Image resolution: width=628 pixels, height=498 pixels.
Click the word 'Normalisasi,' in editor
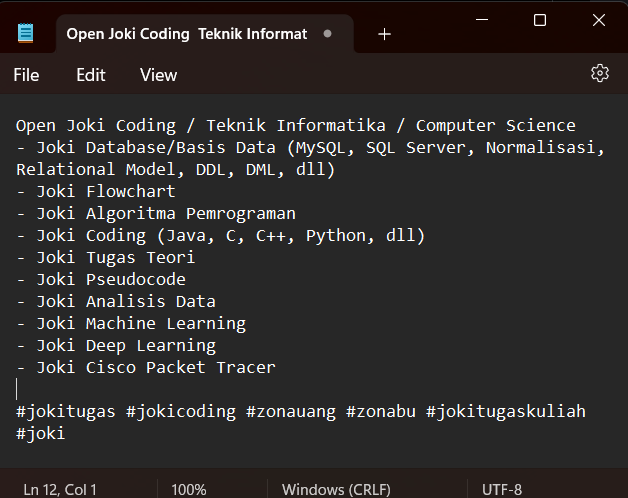coord(545,147)
